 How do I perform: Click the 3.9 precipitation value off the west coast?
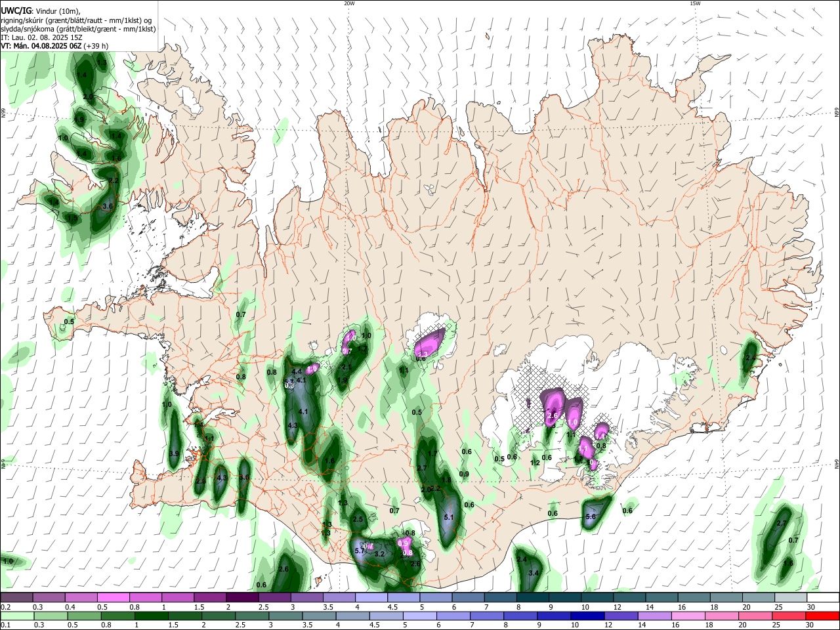tap(174, 453)
